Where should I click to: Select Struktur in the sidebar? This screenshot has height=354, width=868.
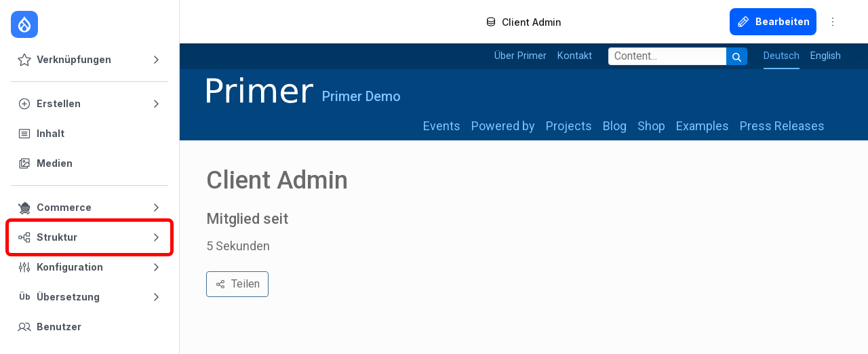click(90, 237)
